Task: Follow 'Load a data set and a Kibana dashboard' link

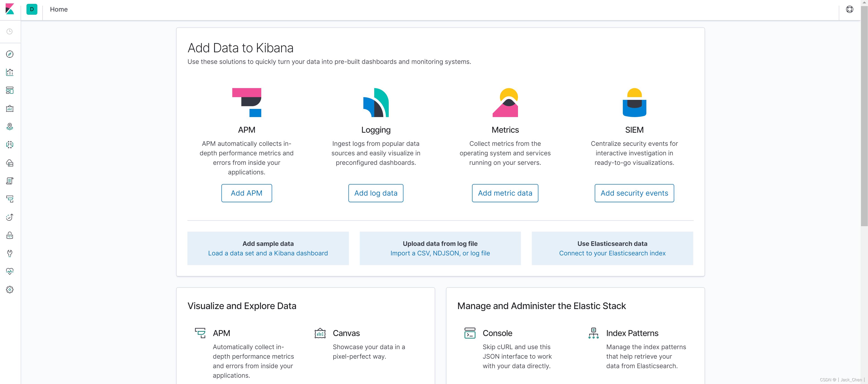Action: pyautogui.click(x=268, y=253)
